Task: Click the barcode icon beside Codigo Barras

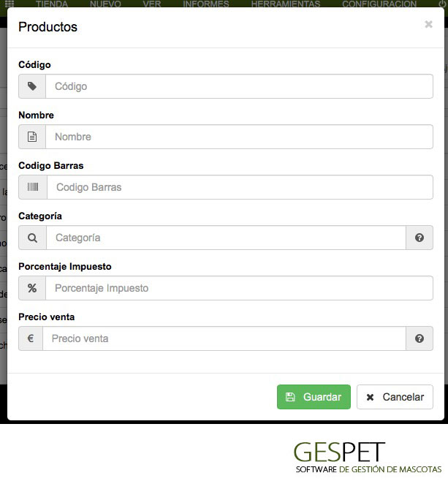Action: click(33, 187)
